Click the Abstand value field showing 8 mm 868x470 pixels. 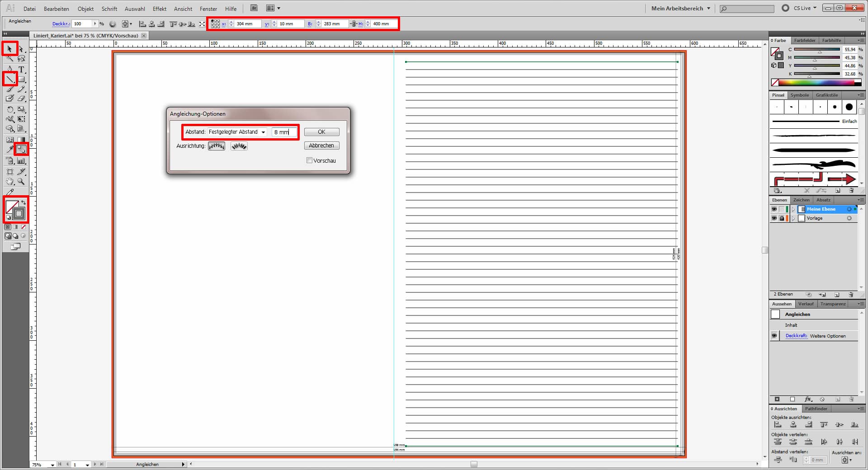[x=284, y=132]
